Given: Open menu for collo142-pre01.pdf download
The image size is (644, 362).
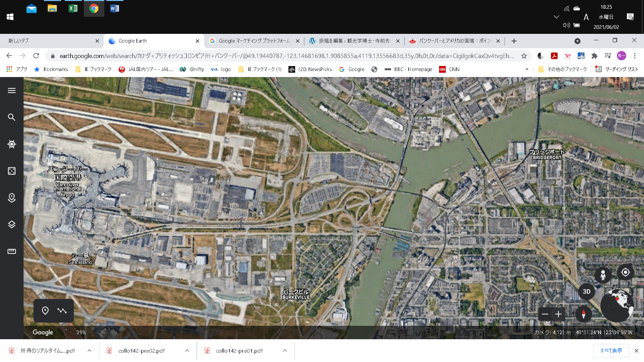Looking at the screenshot, I should 285,351.
